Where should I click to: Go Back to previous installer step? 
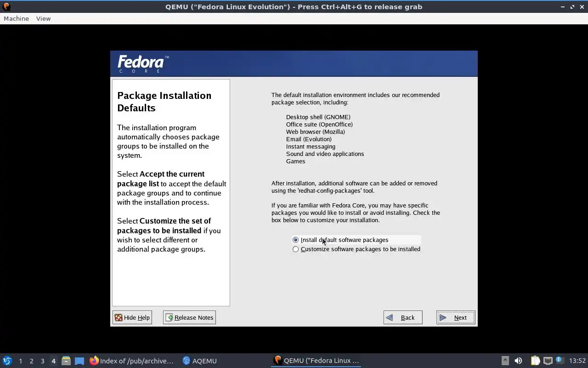pyautogui.click(x=403, y=317)
